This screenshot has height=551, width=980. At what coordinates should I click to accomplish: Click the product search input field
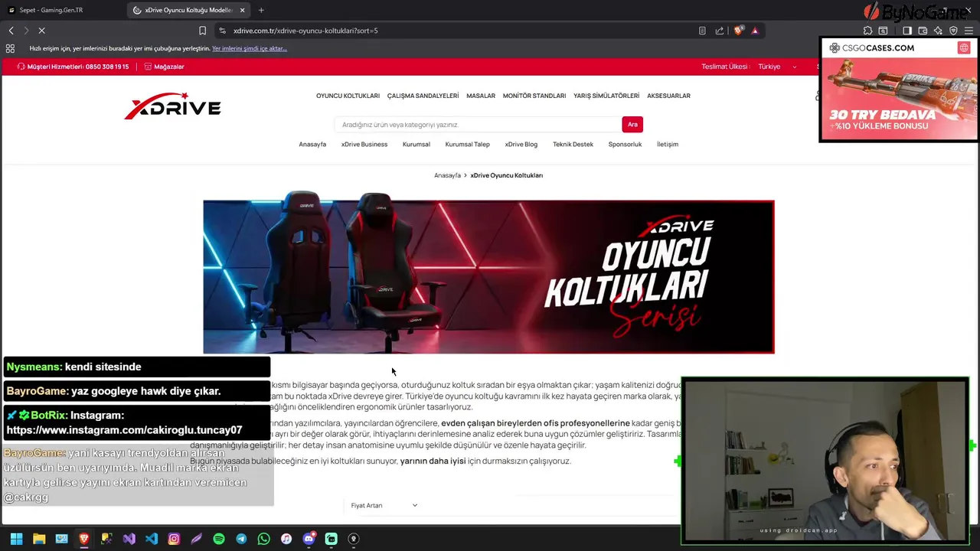[478, 125]
